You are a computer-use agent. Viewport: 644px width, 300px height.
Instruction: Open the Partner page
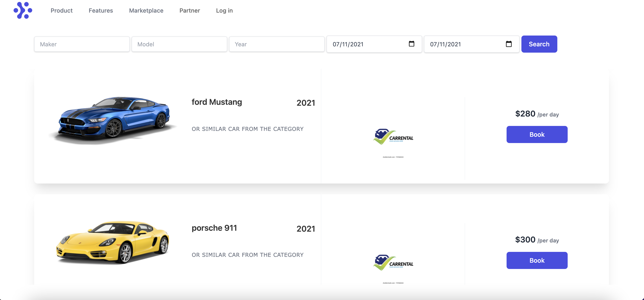click(190, 11)
